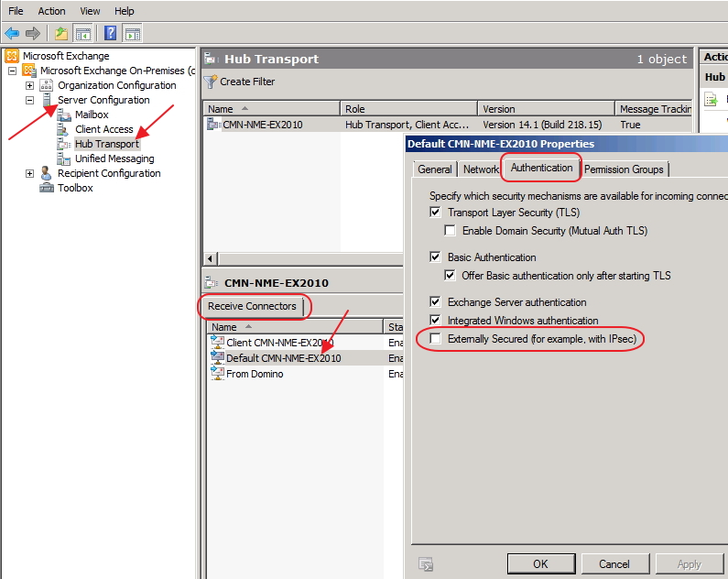Toggle the console tree pane toolbar icon
The height and width of the screenshot is (579, 728).
pyautogui.click(x=83, y=33)
